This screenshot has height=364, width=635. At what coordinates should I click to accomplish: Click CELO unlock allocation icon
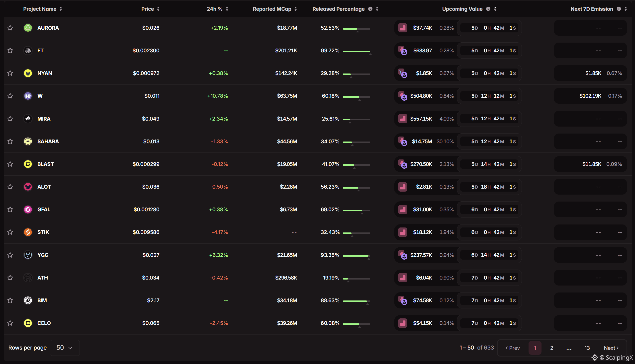coord(403,323)
